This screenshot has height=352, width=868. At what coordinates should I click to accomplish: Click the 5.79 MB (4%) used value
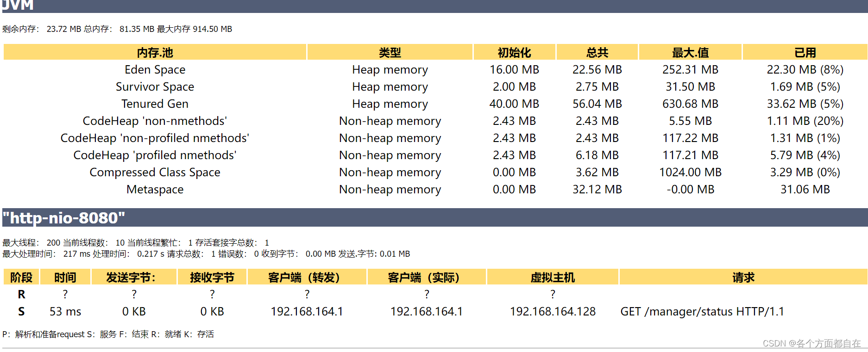click(x=805, y=155)
